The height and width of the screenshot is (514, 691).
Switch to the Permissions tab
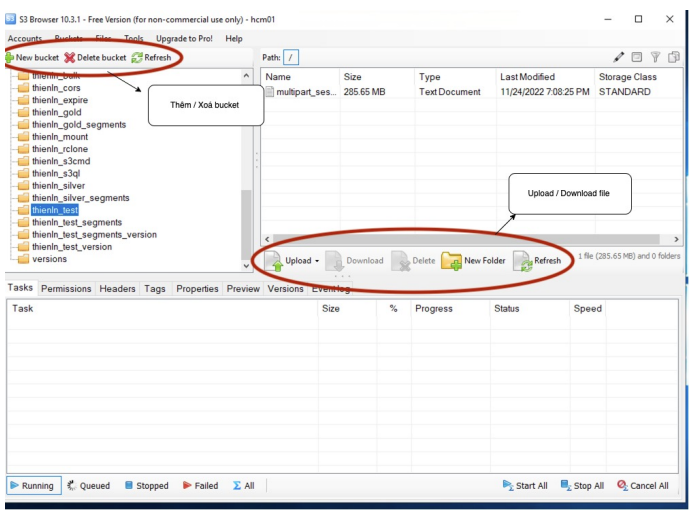[x=66, y=289]
